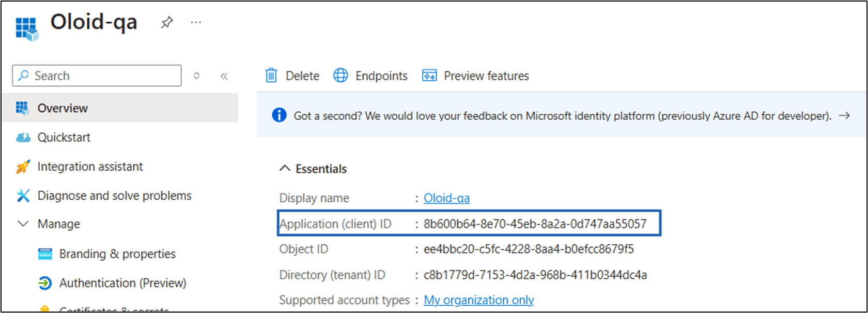Image resolution: width=868 pixels, height=313 pixels.
Task: Click the Overview icon in sidebar
Action: [x=22, y=108]
